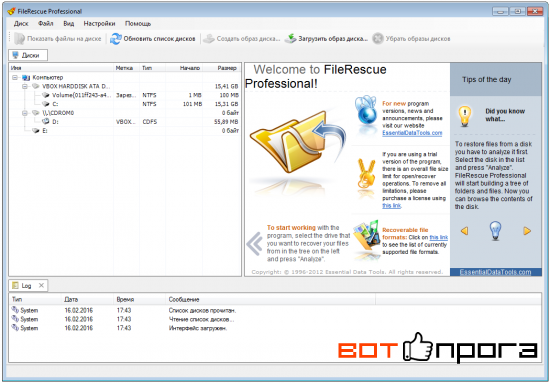Click the FileRescue app icon in title bar
The height and width of the screenshot is (383, 550).
[x=12, y=11]
